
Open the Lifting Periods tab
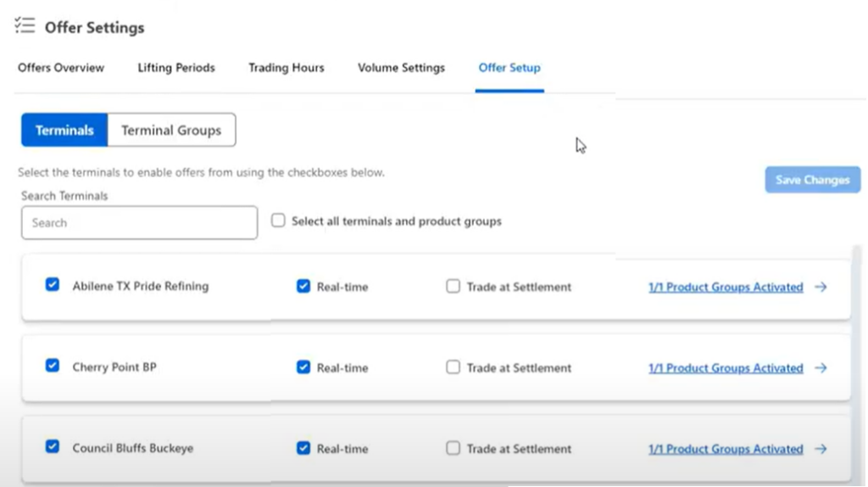click(x=176, y=68)
